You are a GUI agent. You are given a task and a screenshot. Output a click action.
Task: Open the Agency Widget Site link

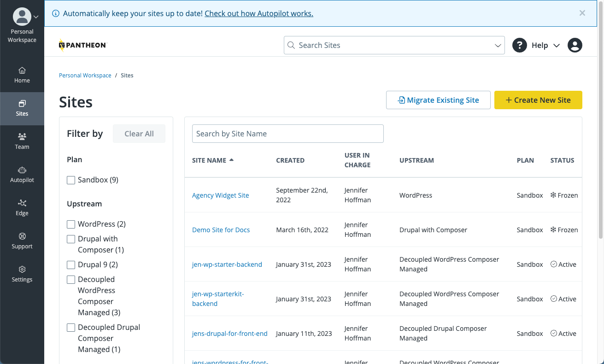pos(220,195)
